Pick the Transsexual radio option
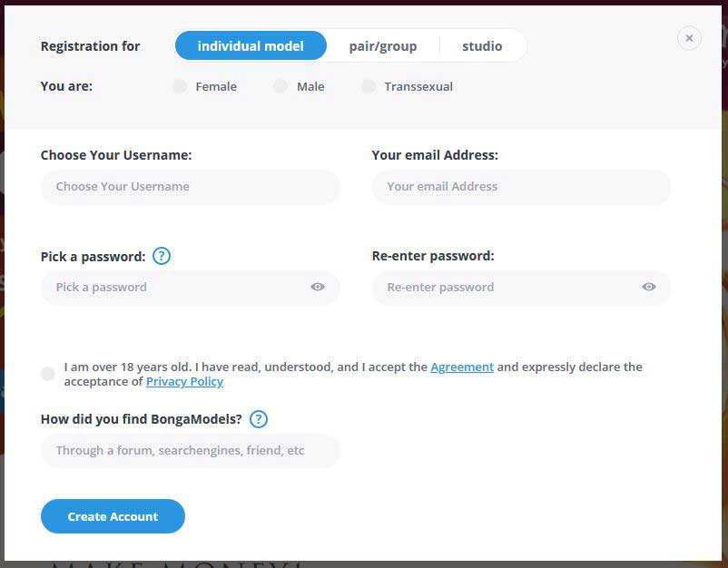Viewport: 728px width, 568px height. [x=368, y=86]
